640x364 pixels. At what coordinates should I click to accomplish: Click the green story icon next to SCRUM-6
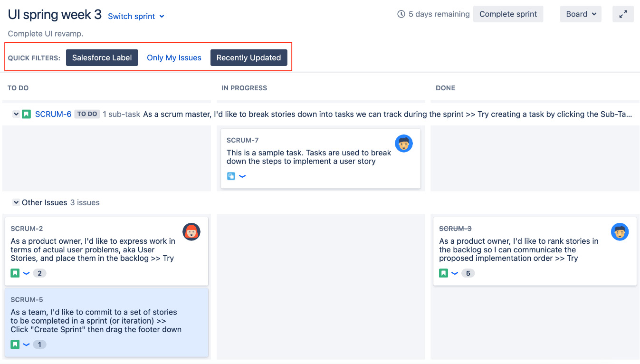27,114
